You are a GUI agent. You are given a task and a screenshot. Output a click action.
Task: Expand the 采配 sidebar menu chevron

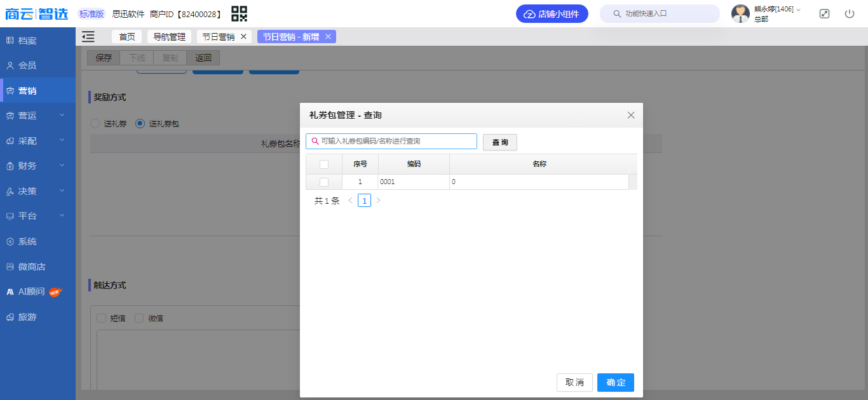62,140
